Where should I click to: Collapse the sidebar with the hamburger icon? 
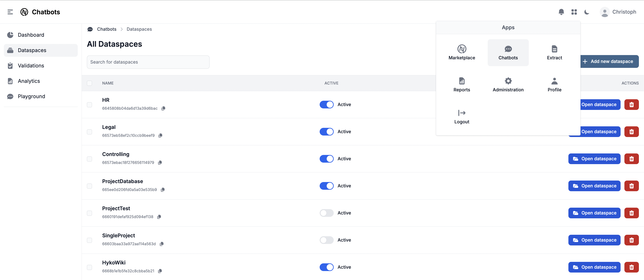[10, 12]
